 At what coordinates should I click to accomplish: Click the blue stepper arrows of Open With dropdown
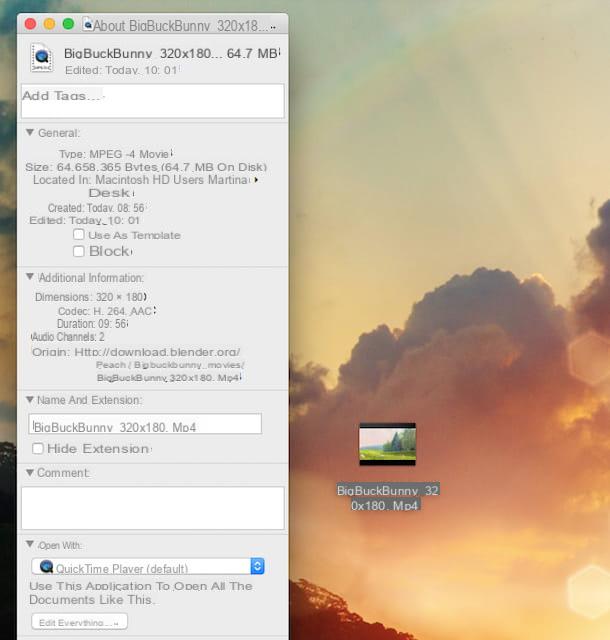click(257, 567)
